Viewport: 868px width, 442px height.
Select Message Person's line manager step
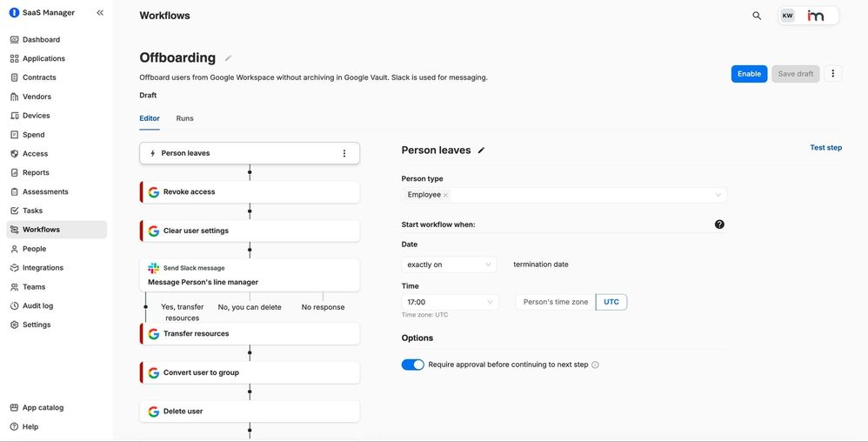click(x=250, y=275)
